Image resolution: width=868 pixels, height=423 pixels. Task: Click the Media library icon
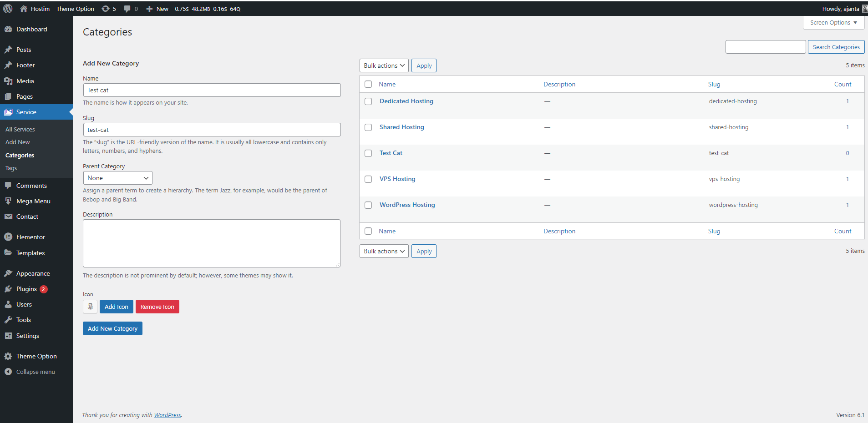tap(8, 81)
